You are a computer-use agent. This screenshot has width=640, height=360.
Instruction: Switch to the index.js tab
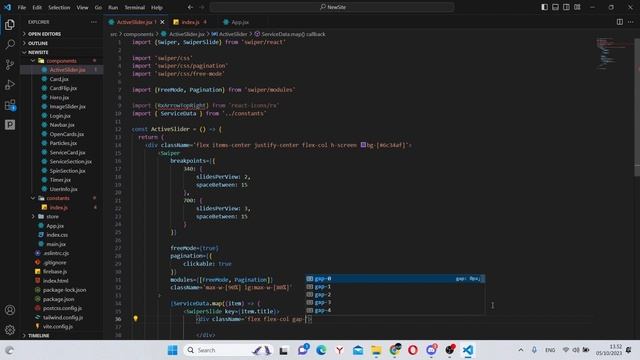190,22
